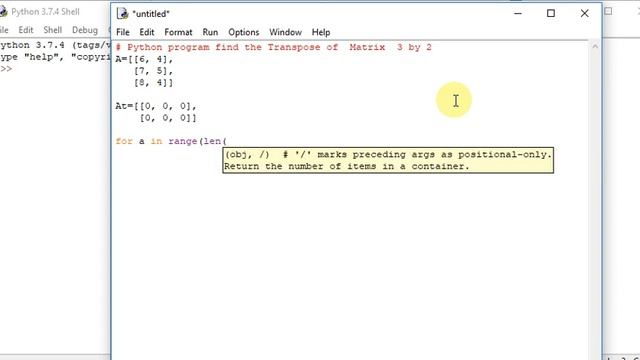Screen dimensions: 640x360
Task: Click the editor scrollbar up arrow
Action: pyautogui.click(x=595, y=47)
